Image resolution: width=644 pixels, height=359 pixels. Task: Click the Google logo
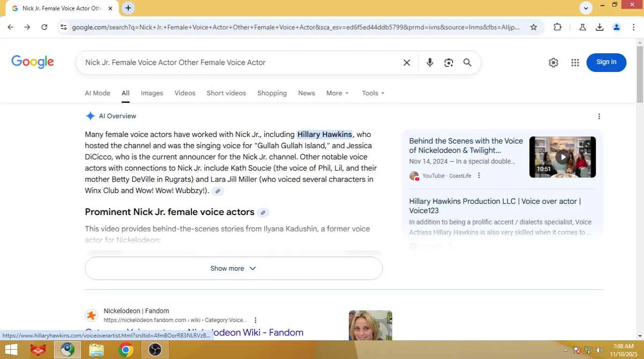click(33, 62)
